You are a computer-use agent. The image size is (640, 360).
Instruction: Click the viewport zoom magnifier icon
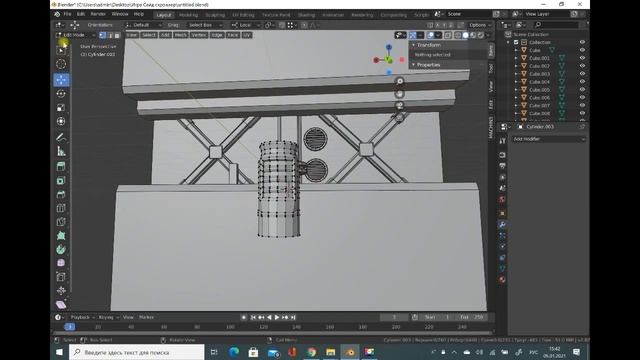400,81
